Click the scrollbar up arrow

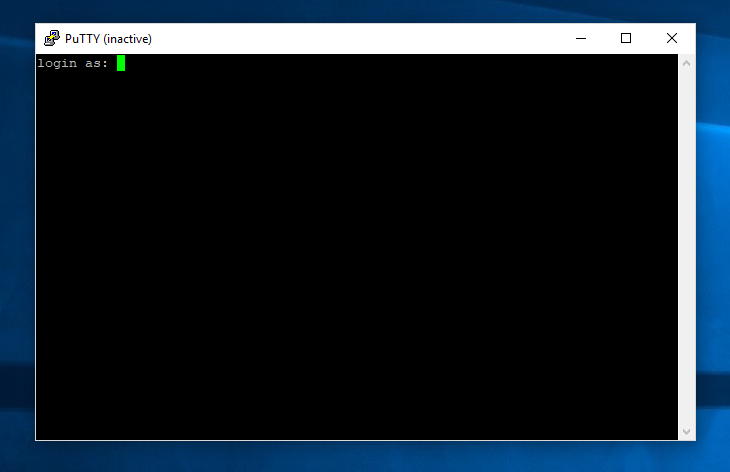tap(686, 63)
